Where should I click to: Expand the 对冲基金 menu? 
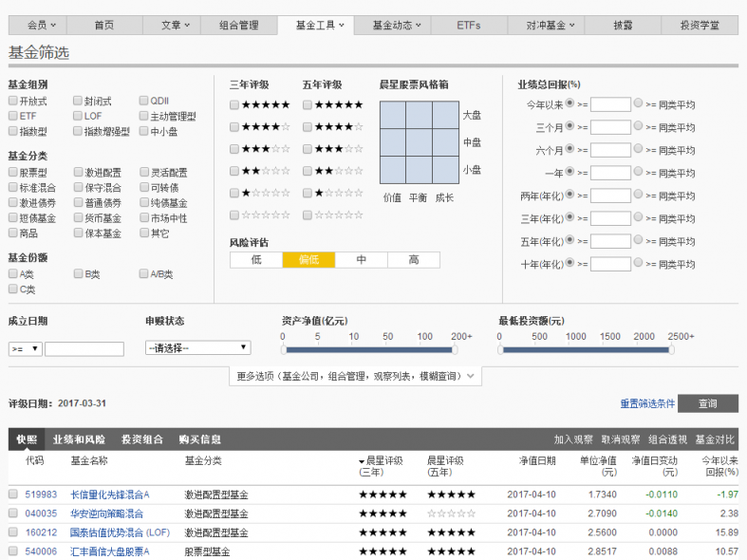point(546,26)
